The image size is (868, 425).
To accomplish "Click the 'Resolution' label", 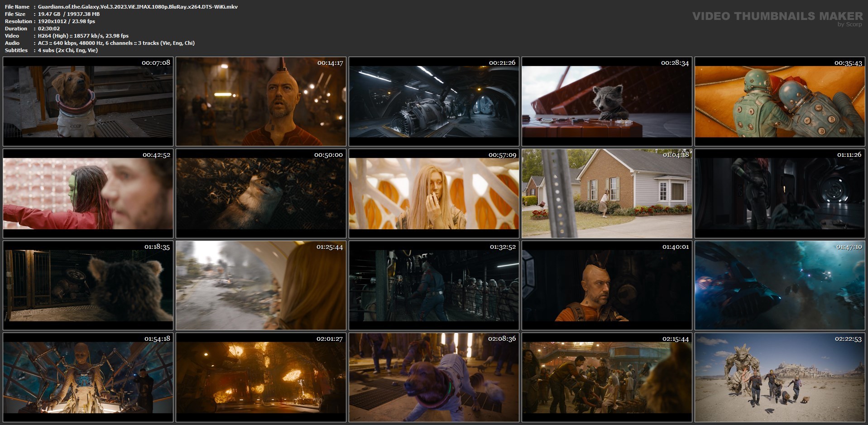I will 18,21.
